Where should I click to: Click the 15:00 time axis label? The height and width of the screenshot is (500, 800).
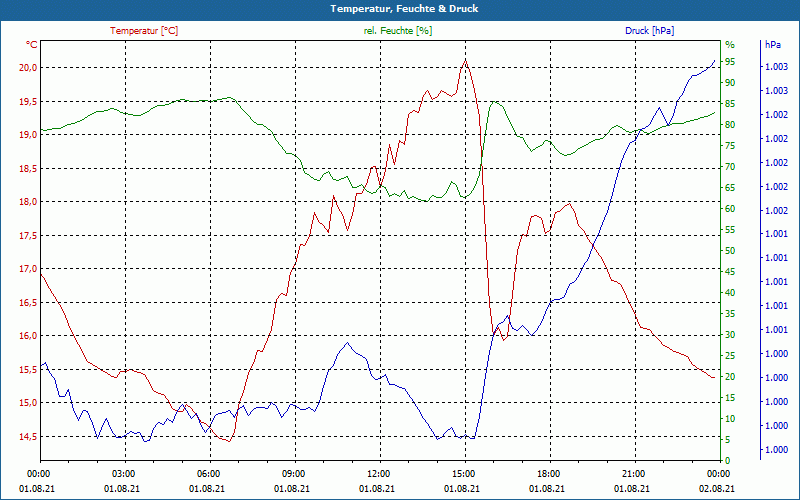pos(465,474)
